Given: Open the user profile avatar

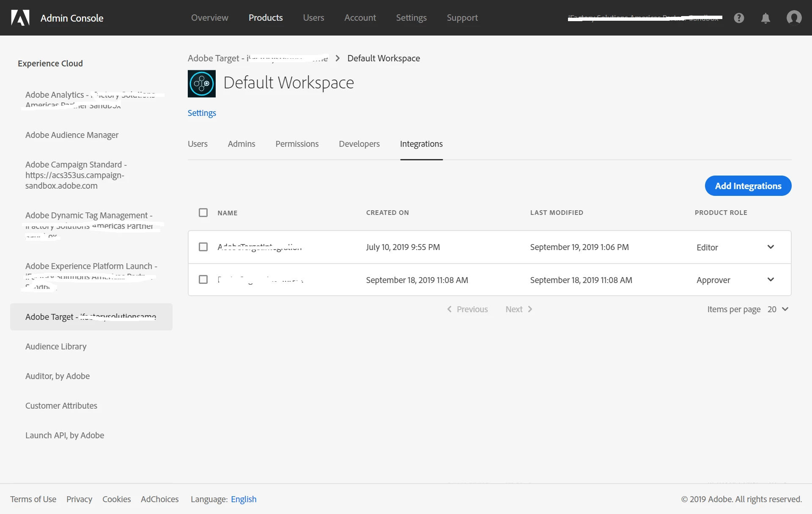Looking at the screenshot, I should coord(794,18).
